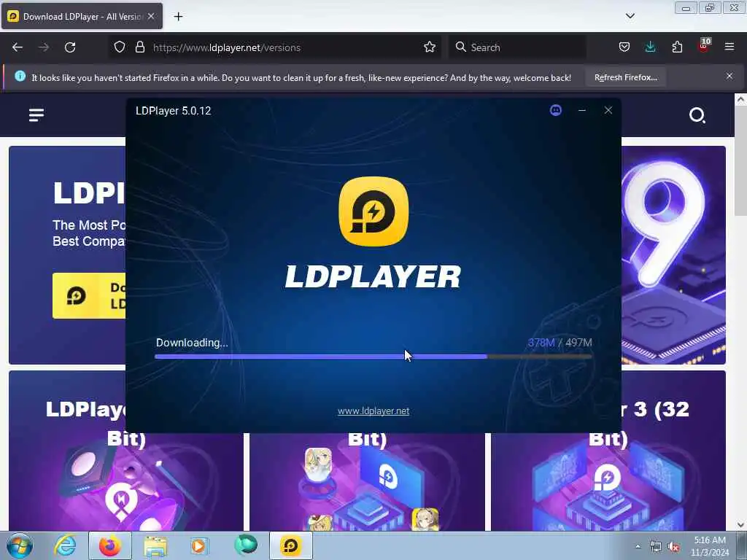
Task: Select the Download LDPlayer tab
Action: [82, 17]
